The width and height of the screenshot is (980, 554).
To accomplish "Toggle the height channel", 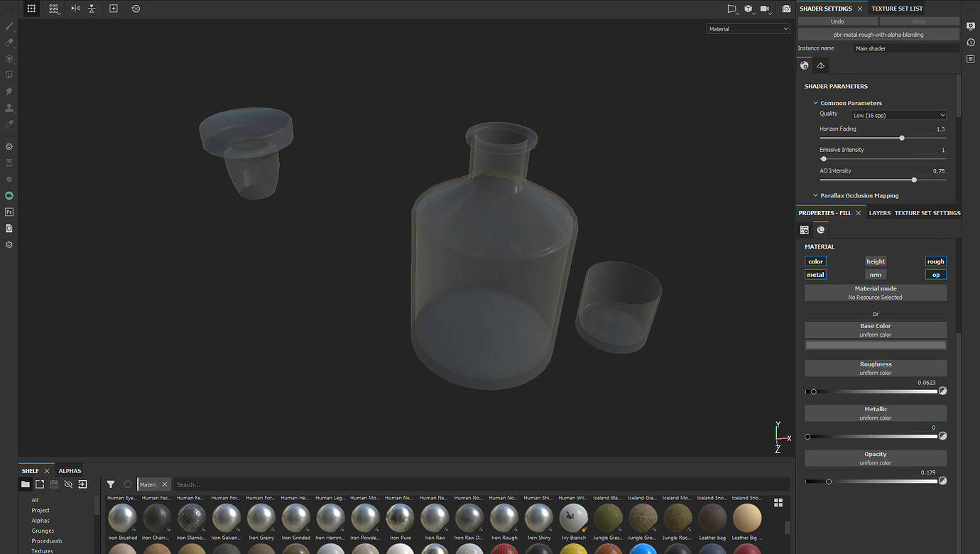I will 876,261.
